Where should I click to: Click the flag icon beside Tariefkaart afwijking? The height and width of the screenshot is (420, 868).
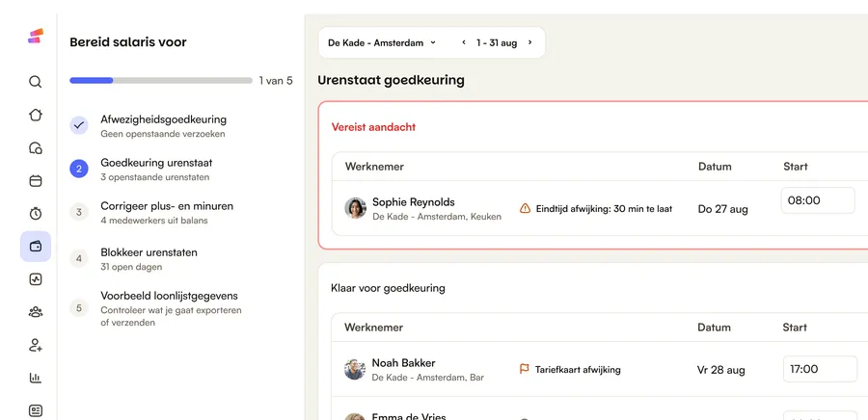pos(525,369)
